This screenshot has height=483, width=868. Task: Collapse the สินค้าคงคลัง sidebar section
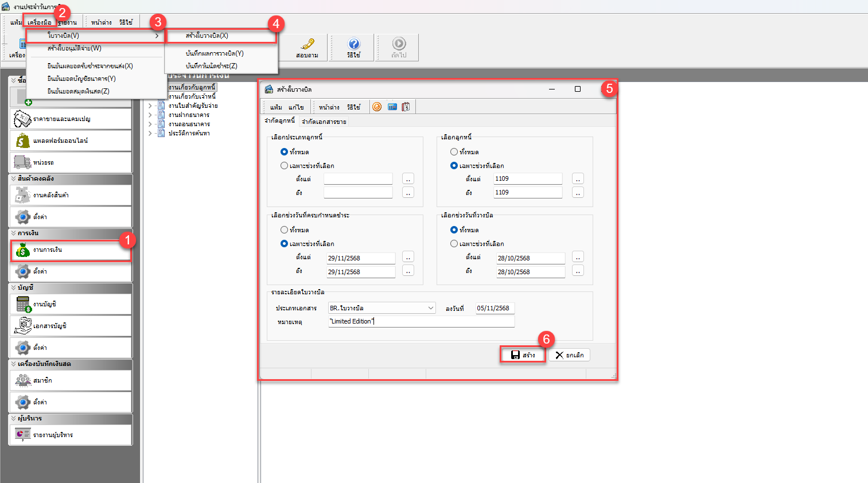pyautogui.click(x=14, y=178)
